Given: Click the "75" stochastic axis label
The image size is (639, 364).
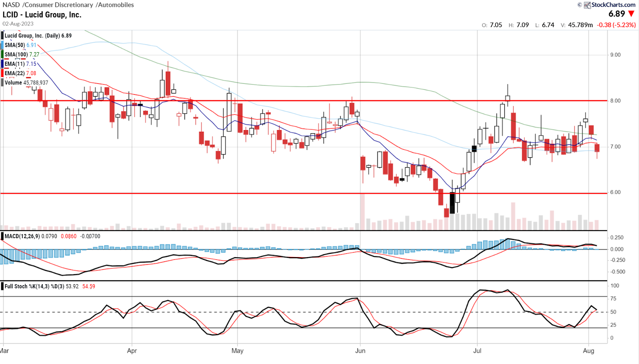Looking at the screenshot, I should click(613, 299).
